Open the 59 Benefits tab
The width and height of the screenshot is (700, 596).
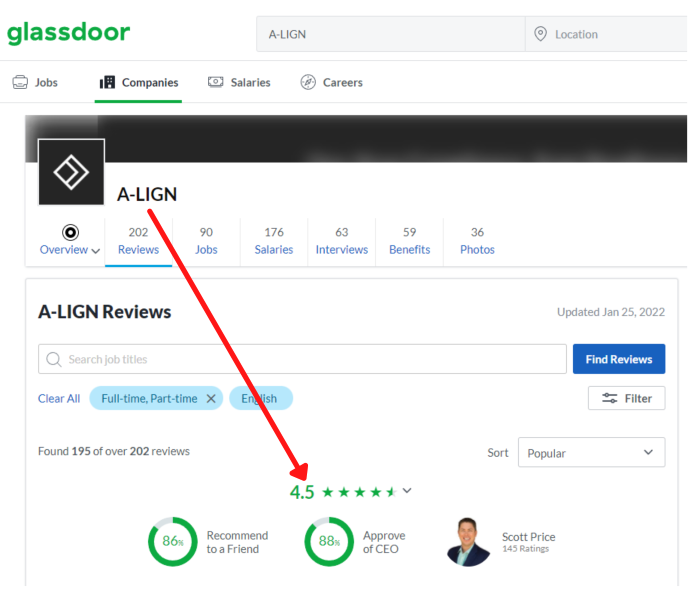tap(409, 241)
